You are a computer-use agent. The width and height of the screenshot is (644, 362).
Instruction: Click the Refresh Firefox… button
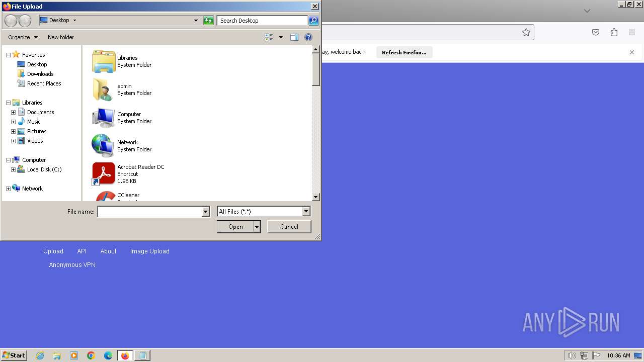404,52
